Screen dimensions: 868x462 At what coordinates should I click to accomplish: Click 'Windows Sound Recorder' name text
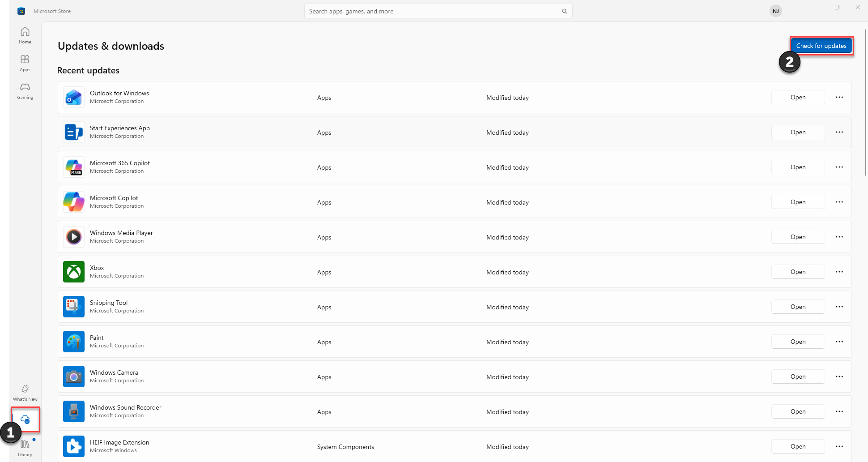point(126,407)
